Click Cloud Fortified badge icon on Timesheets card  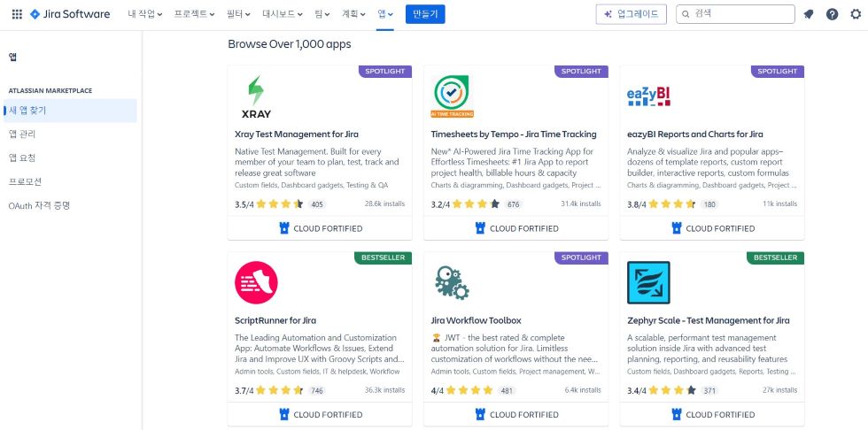(480, 228)
